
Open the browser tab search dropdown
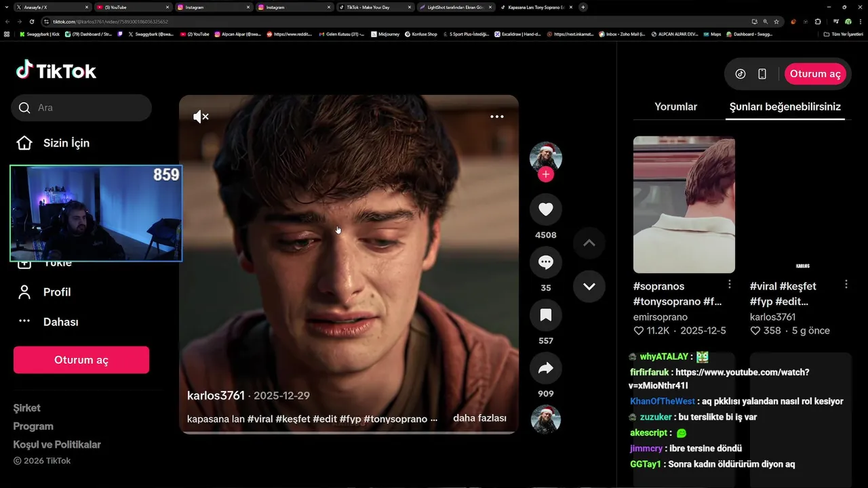click(x=5, y=7)
